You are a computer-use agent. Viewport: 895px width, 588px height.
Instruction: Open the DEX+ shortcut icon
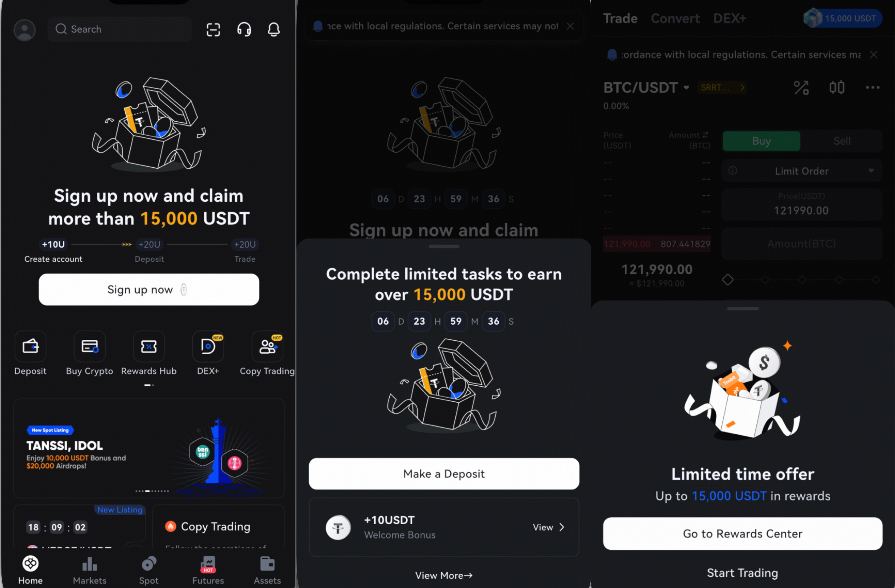tap(208, 346)
